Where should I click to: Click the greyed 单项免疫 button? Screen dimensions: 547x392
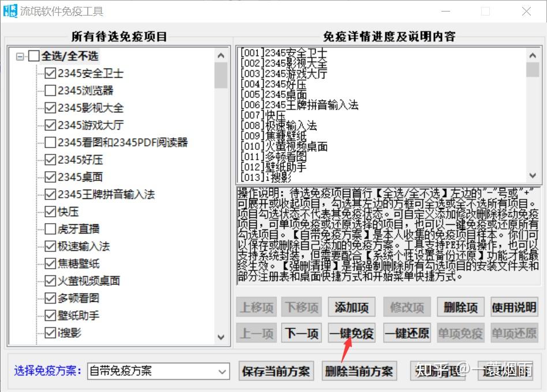point(460,333)
